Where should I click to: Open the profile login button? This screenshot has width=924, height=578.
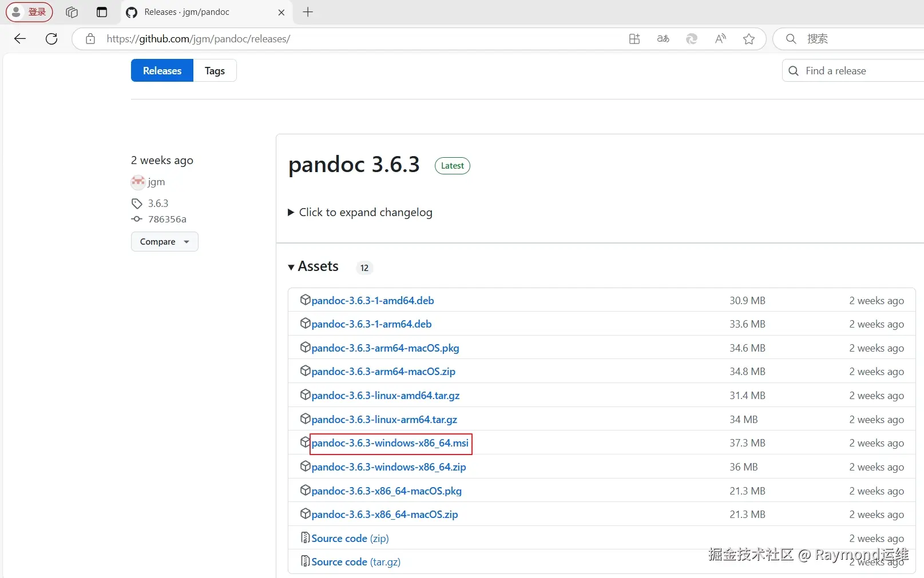(29, 12)
